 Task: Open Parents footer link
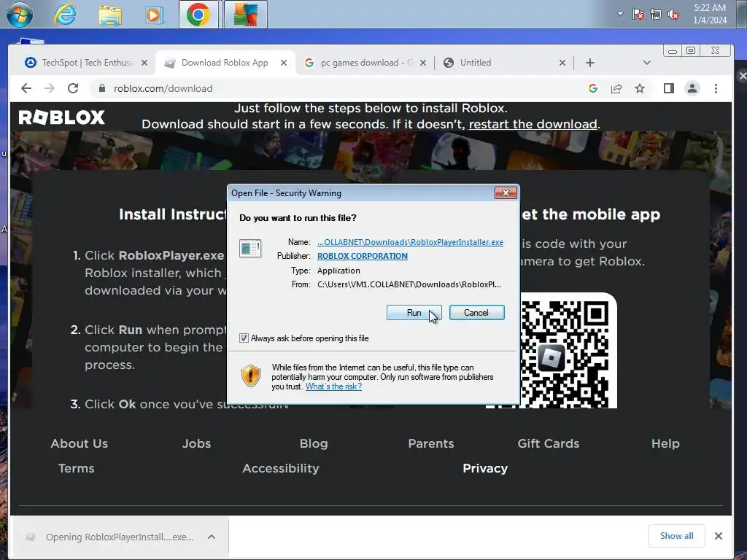pyautogui.click(x=431, y=443)
